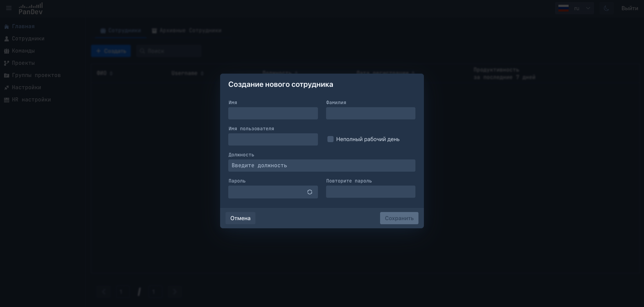
Task: Enable the Неполный рабочий день checkbox
Action: pyautogui.click(x=330, y=139)
